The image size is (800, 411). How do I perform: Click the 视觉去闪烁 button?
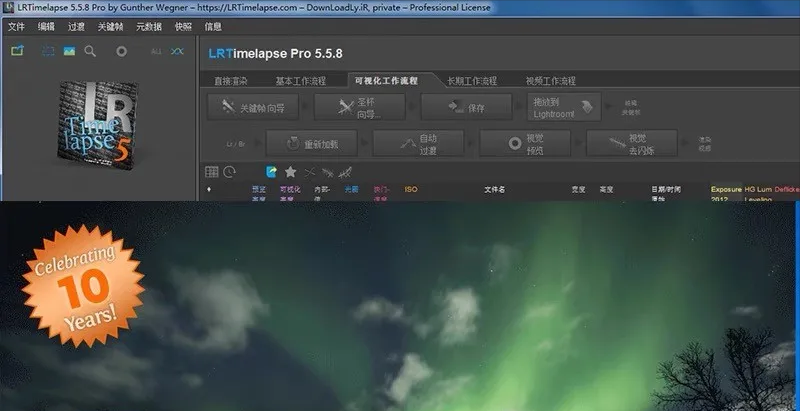[x=632, y=144]
